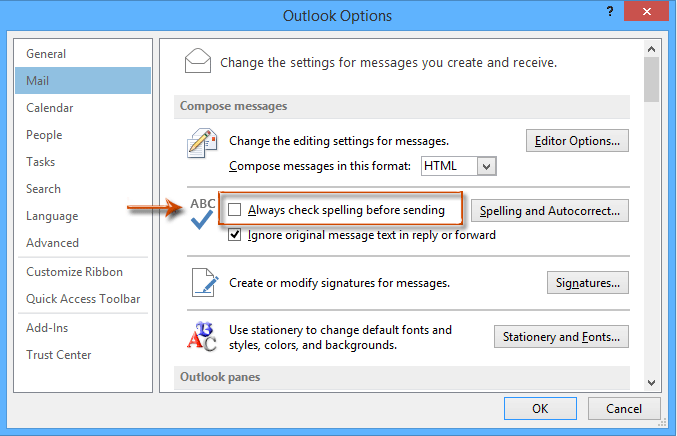Click the stationery ABC fonts icon
The width and height of the screenshot is (677, 436).
click(x=202, y=336)
